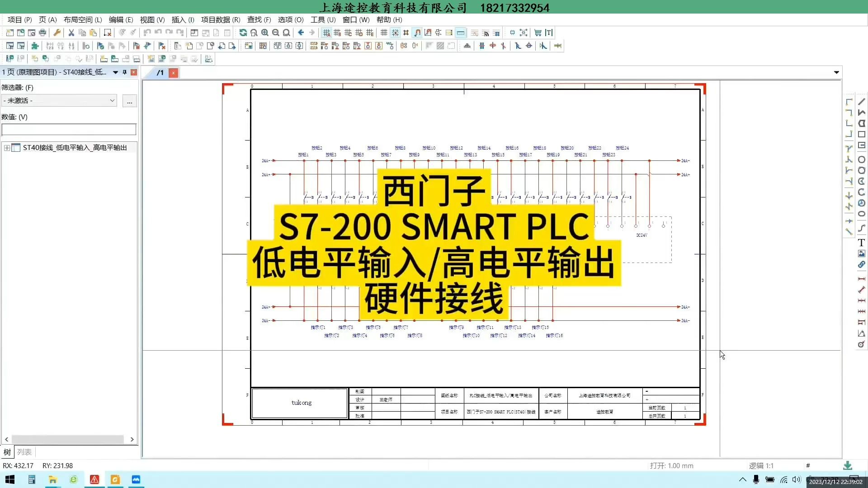
Task: Select the Text T tool
Action: pos(862,243)
